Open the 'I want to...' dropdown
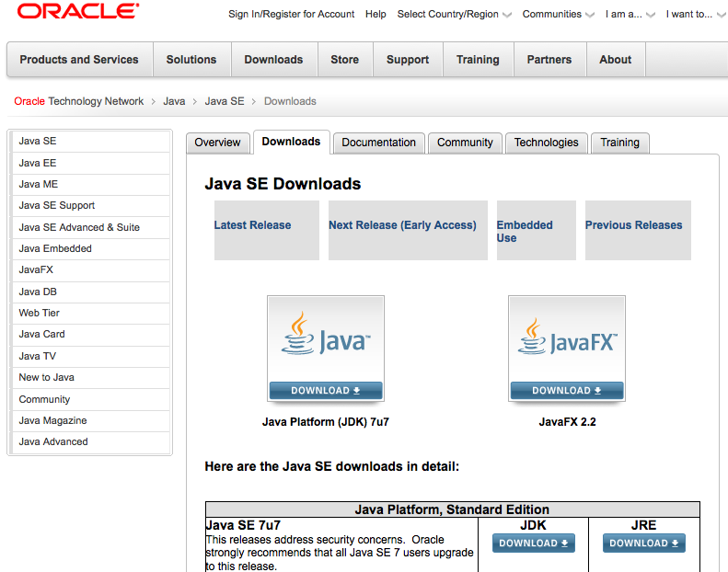This screenshot has height=572, width=728. [x=696, y=15]
